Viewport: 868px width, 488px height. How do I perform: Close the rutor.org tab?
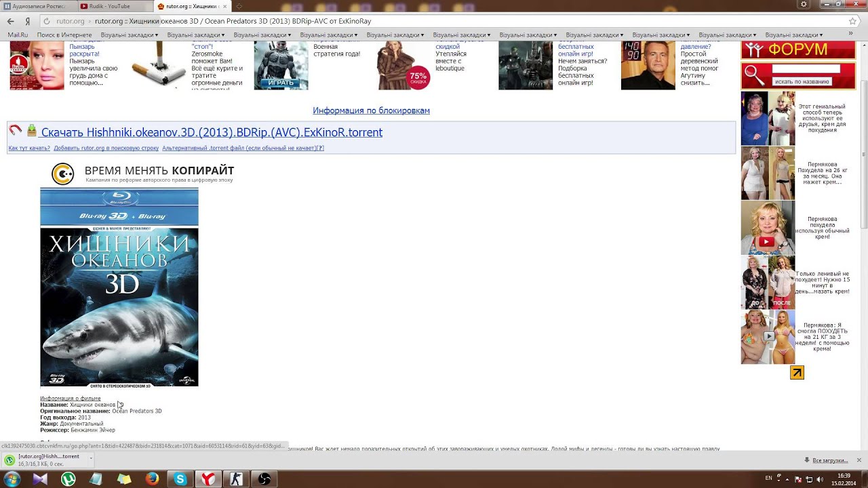click(x=224, y=6)
